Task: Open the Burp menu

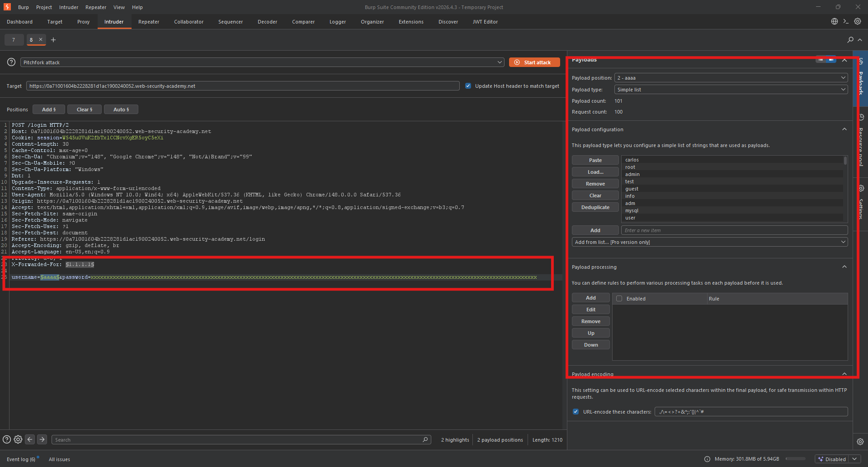Action: click(24, 7)
